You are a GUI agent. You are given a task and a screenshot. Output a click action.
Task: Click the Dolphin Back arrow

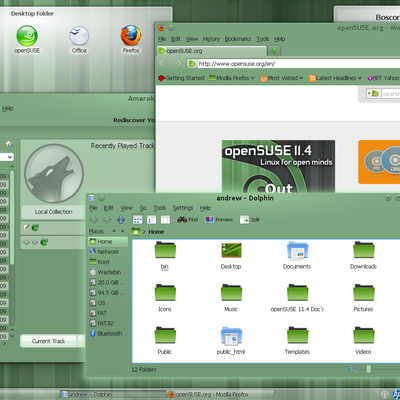(x=94, y=219)
